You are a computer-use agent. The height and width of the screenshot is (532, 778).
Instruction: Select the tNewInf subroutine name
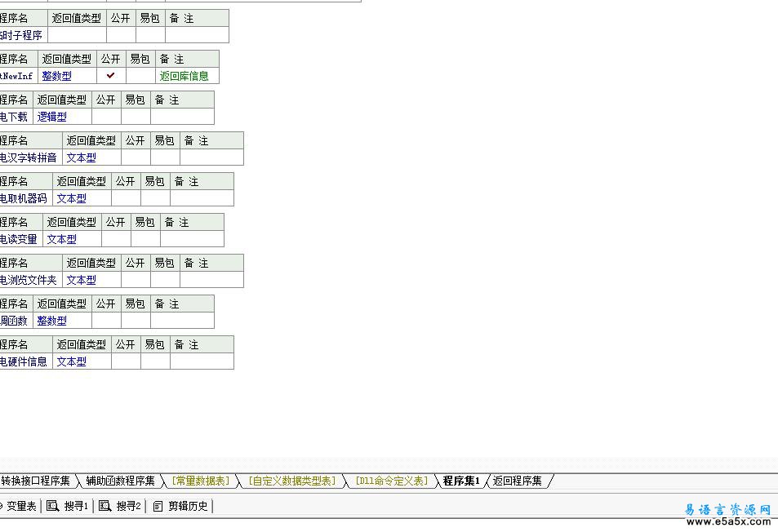click(18, 75)
